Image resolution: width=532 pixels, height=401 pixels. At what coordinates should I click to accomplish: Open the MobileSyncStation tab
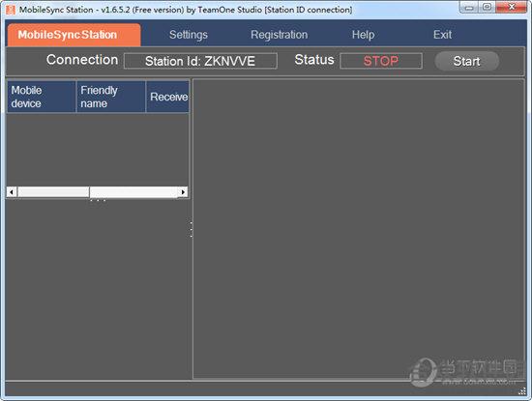(74, 35)
